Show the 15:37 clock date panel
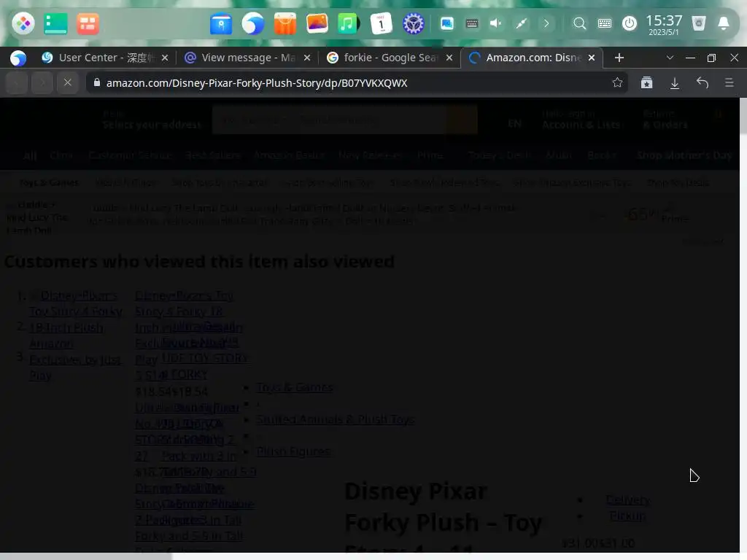The width and height of the screenshot is (747, 560). click(664, 24)
